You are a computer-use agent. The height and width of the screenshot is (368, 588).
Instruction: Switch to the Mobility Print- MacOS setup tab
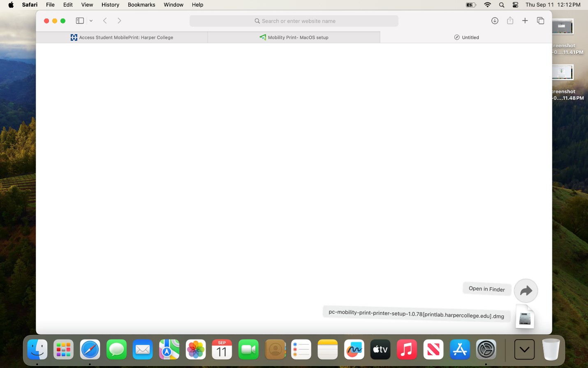[294, 37]
